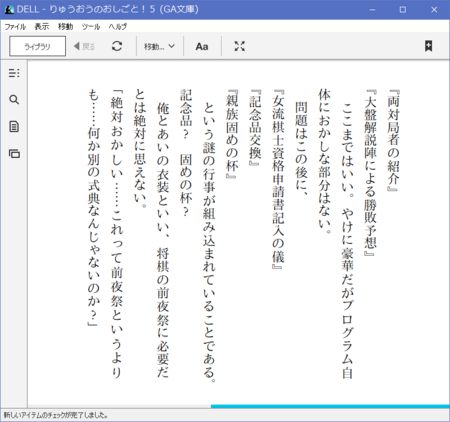Click the line 記念品？ 固めの杯？
450x422 pixels.
click(x=186, y=153)
